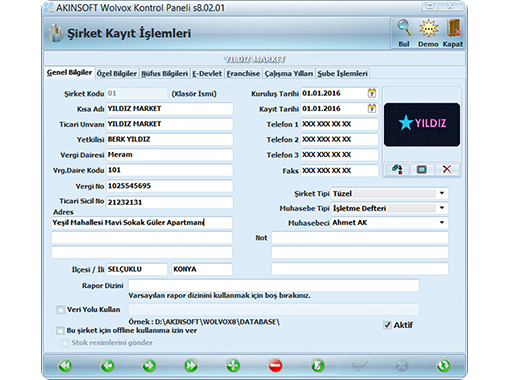Delete record with red minus button

275,366
